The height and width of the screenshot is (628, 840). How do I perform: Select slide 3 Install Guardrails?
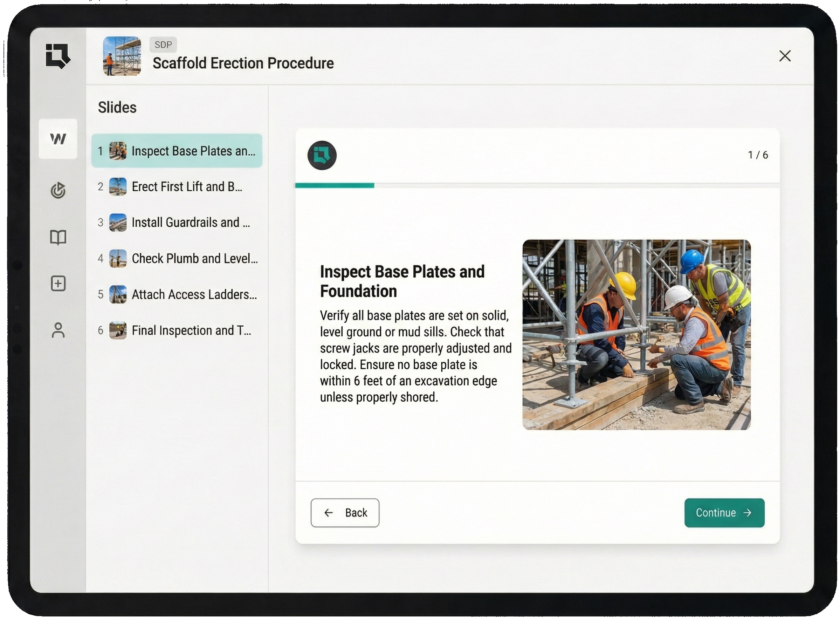pos(177,222)
